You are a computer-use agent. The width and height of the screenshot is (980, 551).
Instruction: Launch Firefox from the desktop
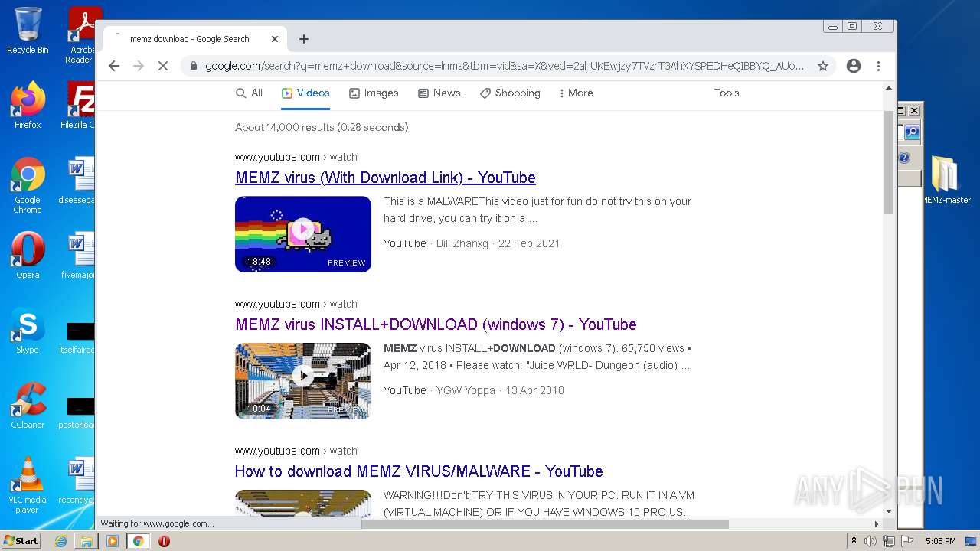[28, 106]
